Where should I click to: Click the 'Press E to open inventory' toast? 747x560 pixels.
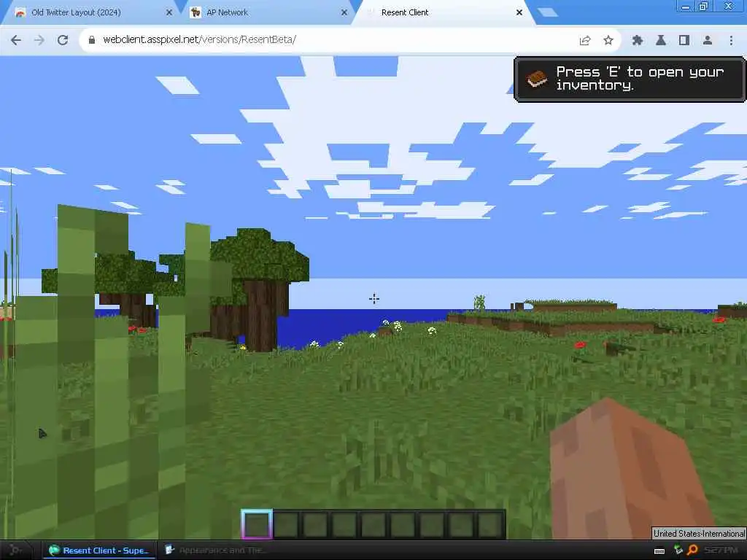(630, 79)
